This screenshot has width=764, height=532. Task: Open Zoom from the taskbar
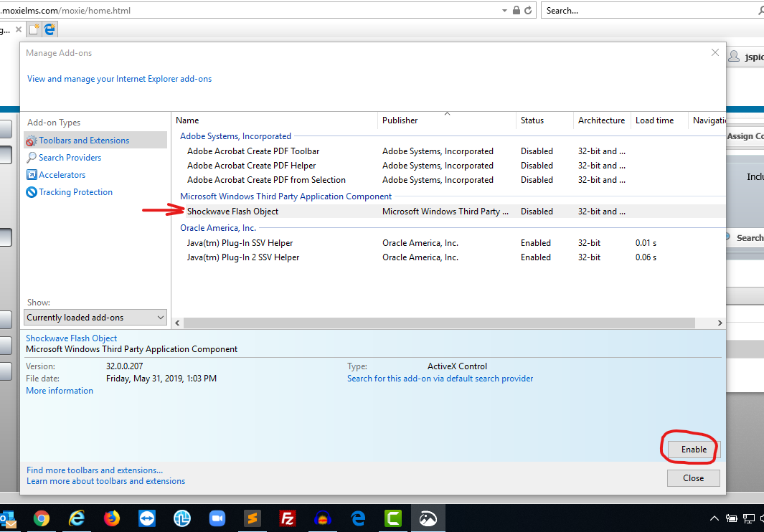click(217, 519)
